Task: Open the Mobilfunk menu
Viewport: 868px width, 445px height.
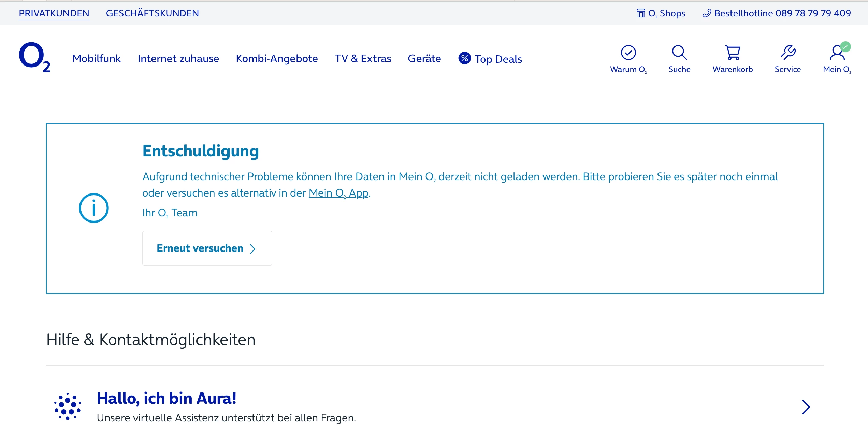Action: pos(96,59)
